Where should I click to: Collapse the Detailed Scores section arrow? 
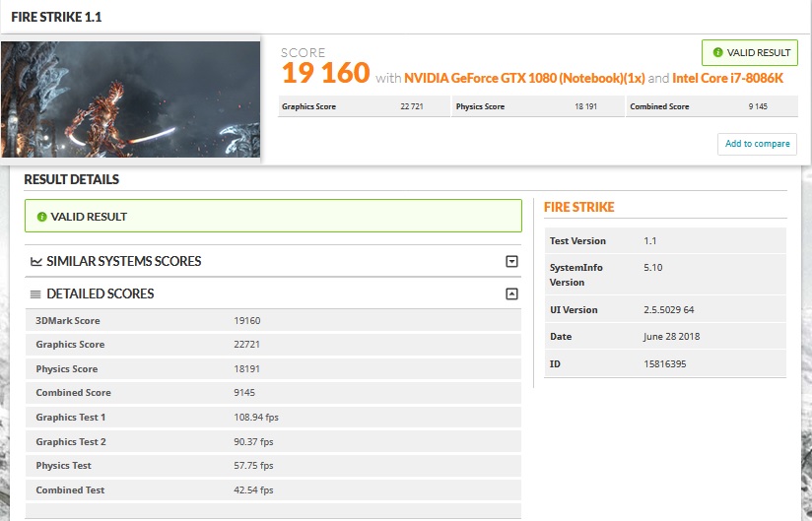(x=511, y=294)
